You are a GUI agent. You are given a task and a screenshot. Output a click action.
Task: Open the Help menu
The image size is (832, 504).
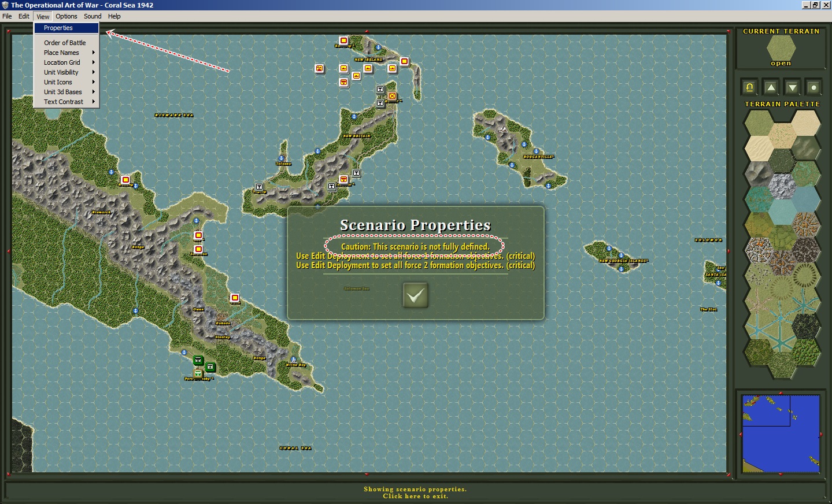[114, 16]
